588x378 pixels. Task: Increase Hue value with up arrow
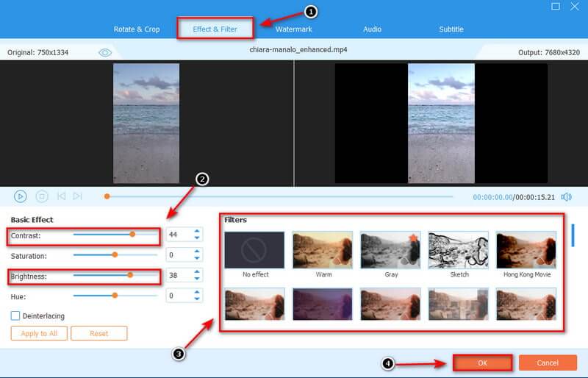point(197,292)
